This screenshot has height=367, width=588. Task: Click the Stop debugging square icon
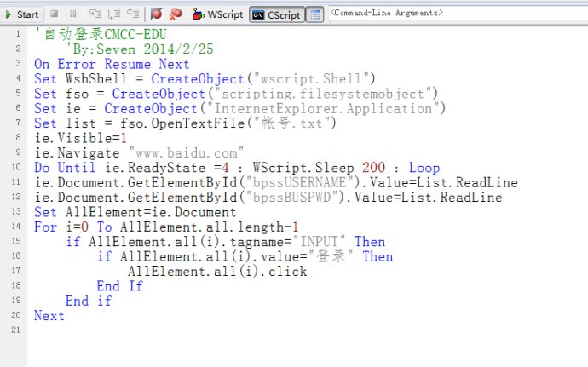point(55,14)
